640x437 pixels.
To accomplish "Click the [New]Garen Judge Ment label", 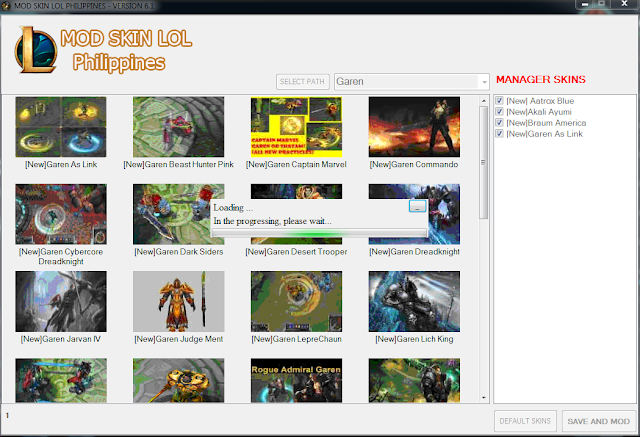I will tap(178, 339).
